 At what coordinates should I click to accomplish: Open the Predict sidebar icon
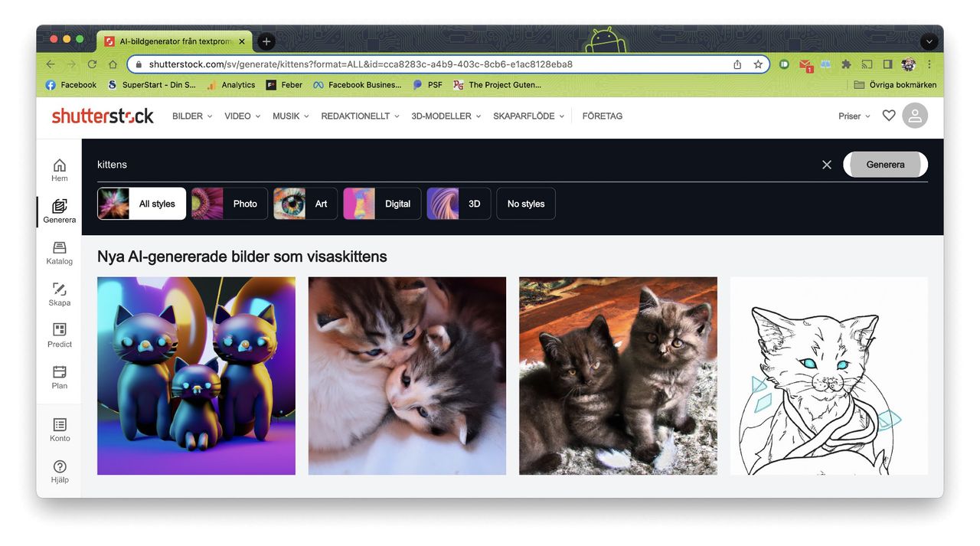(59, 337)
